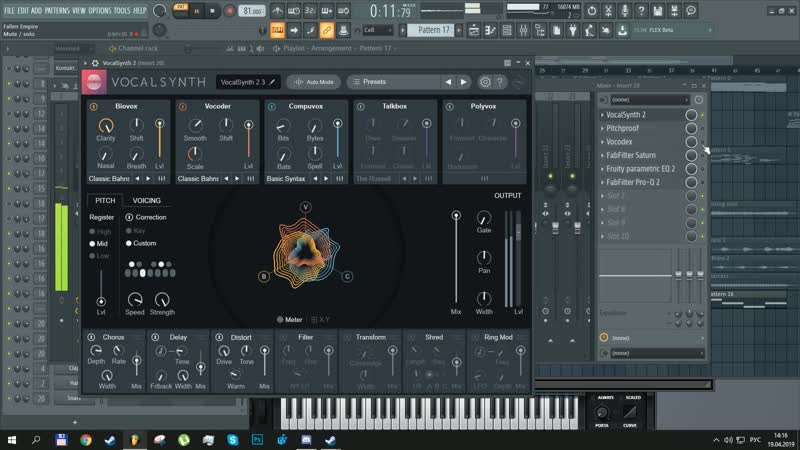Open the VIEW menu
Viewport: 800px width, 450px height.
[x=79, y=10]
